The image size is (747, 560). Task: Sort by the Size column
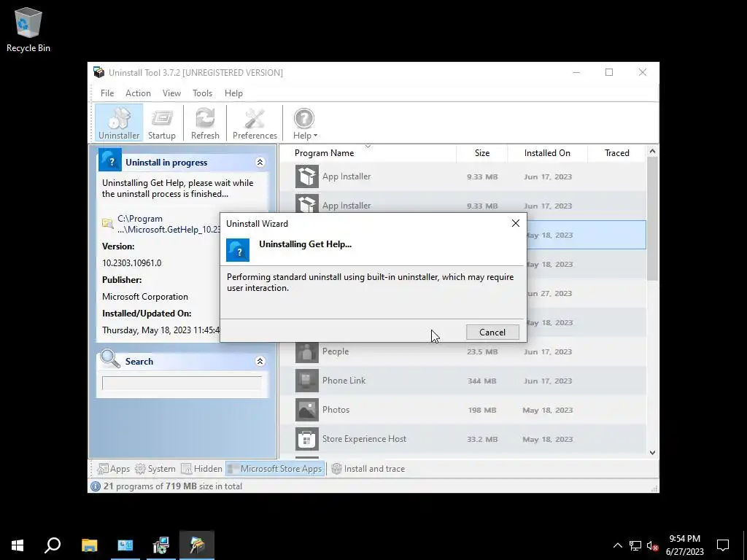pyautogui.click(x=482, y=153)
